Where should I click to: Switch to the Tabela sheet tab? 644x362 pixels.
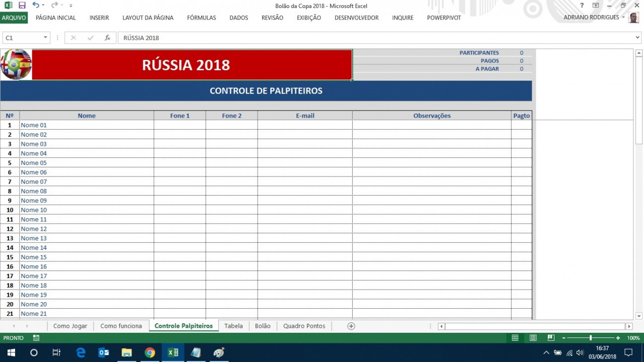click(233, 326)
